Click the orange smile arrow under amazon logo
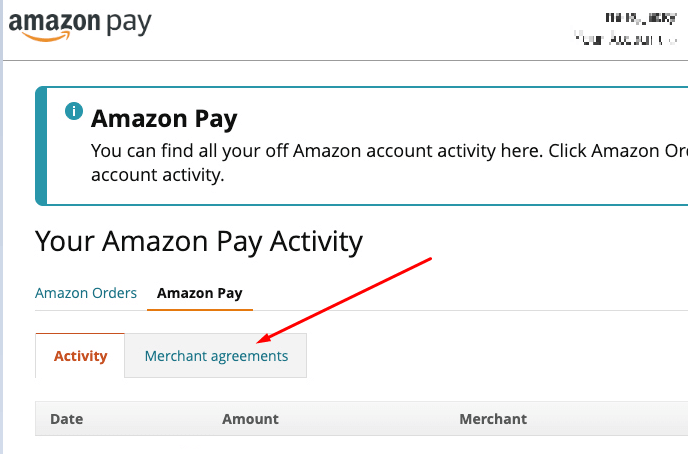 click(38, 37)
